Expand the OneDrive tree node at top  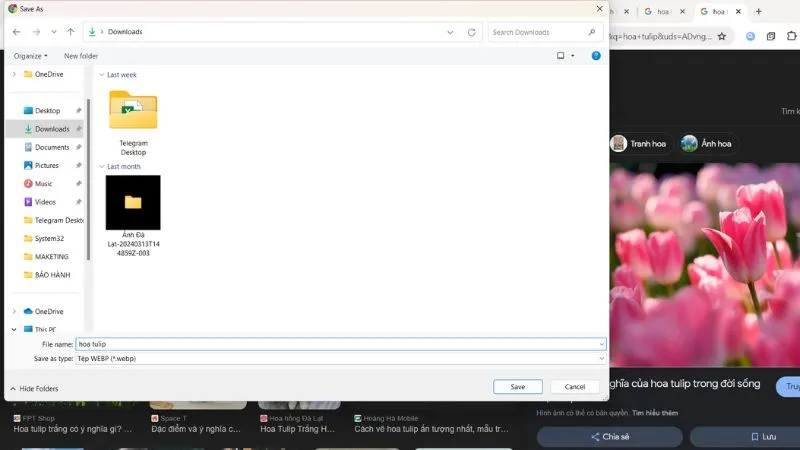point(14,74)
